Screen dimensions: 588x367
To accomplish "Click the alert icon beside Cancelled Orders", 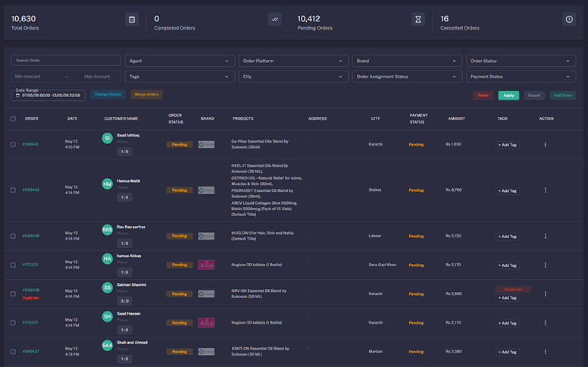I will click(x=569, y=20).
